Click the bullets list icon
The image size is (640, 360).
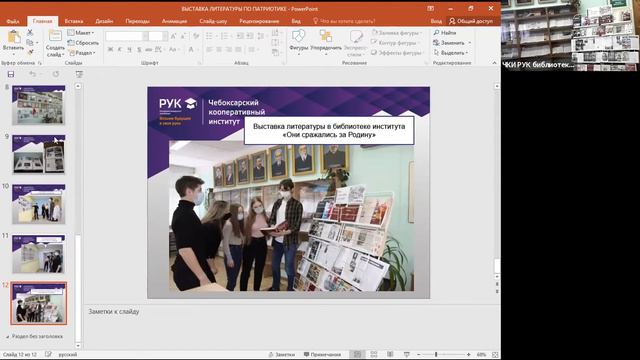click(210, 36)
